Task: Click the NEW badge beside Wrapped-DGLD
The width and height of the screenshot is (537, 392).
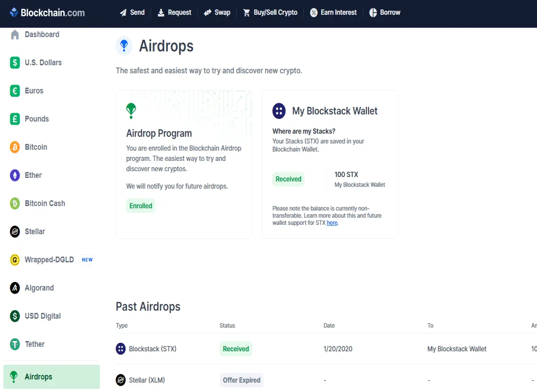Action: point(87,260)
